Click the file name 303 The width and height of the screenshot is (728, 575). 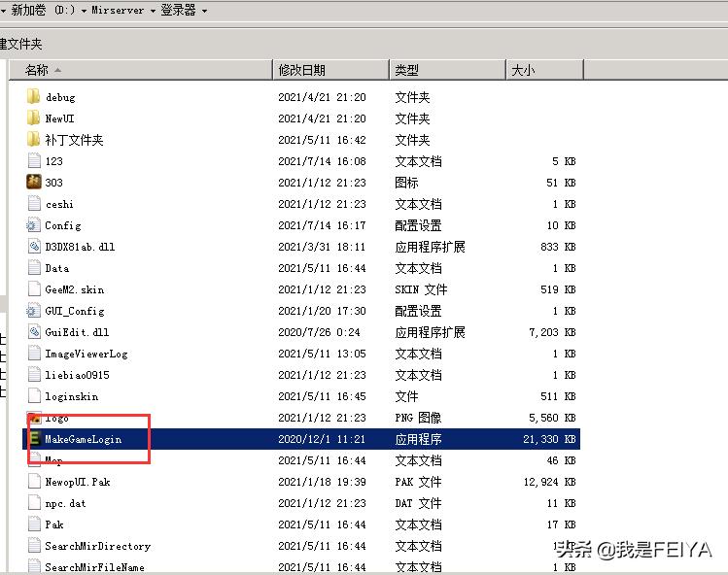point(53,183)
